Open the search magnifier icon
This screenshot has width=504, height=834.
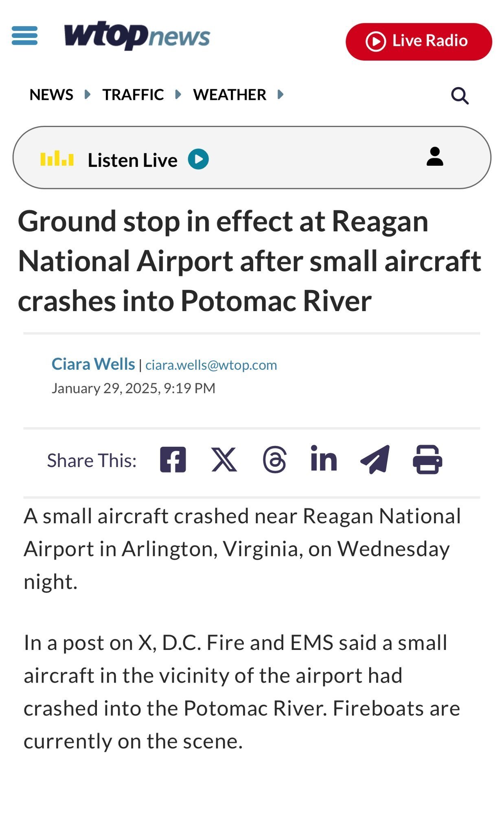(460, 96)
